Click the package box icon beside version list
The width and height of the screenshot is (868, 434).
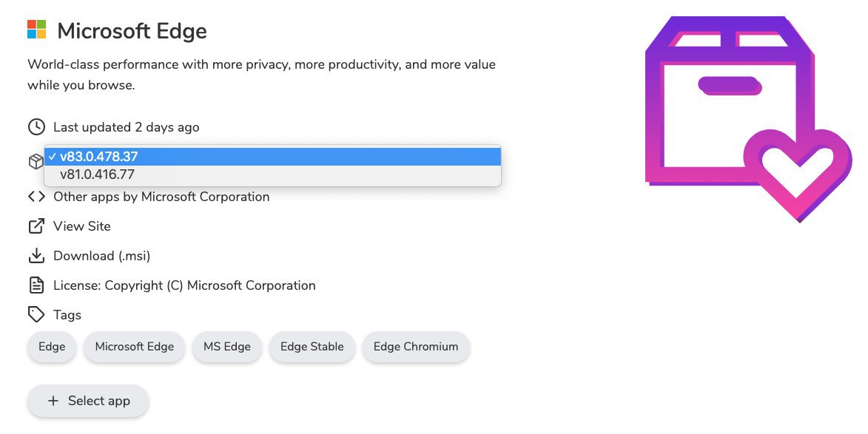click(x=36, y=162)
